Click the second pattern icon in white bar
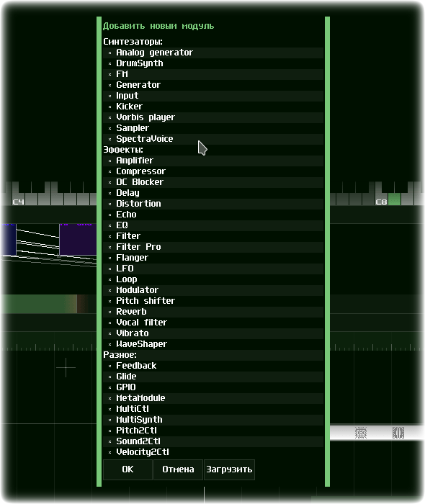The image size is (425, 504). coord(398,433)
